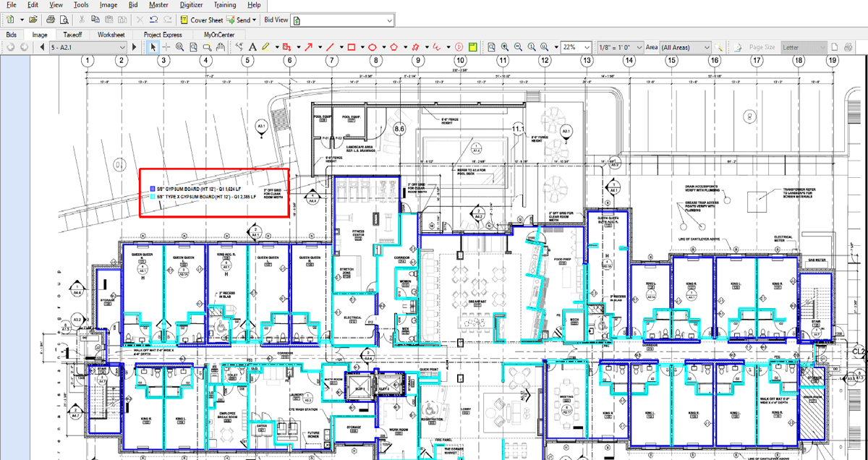Select the red ellipse shape tool
This screenshot has width=868, height=460.
coord(373,47)
